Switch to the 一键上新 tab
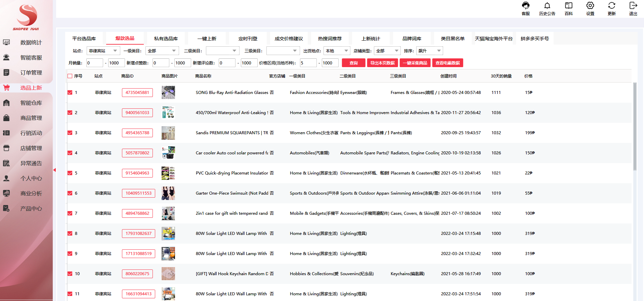644x301 pixels. (x=207, y=39)
